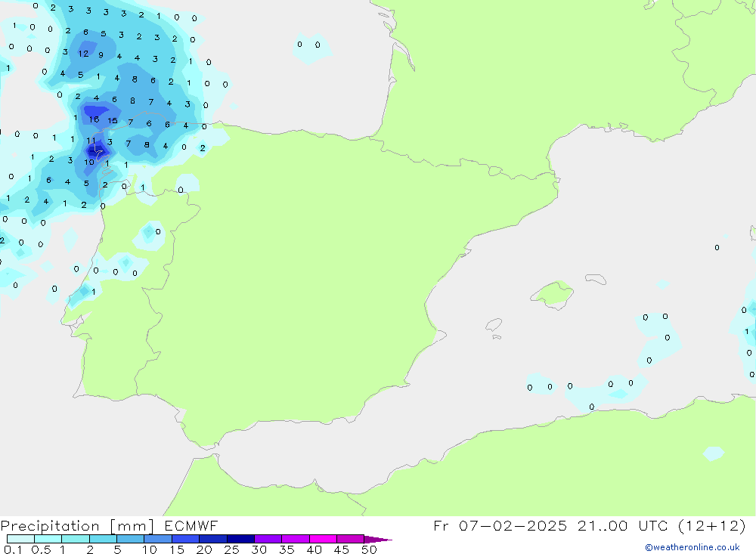
Task: Click the ECMWF model label
Action: click(191, 526)
